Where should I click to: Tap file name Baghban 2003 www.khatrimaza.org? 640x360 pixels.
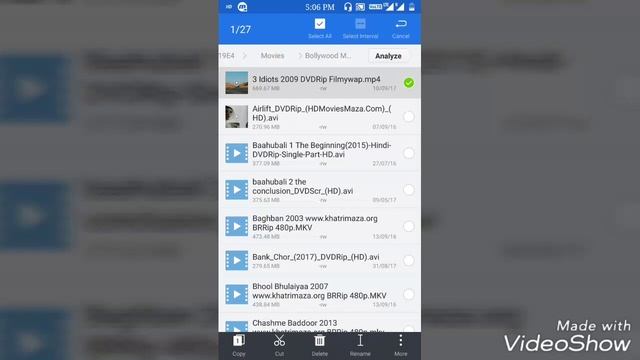pyautogui.click(x=315, y=223)
